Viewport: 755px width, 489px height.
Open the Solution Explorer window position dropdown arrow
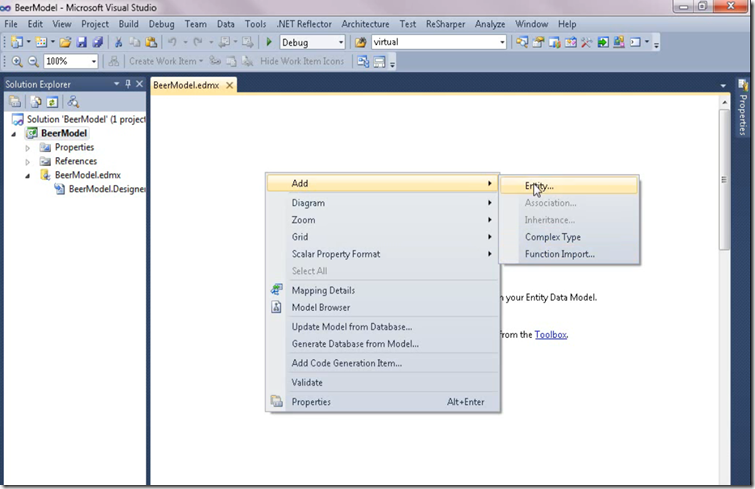[116, 84]
